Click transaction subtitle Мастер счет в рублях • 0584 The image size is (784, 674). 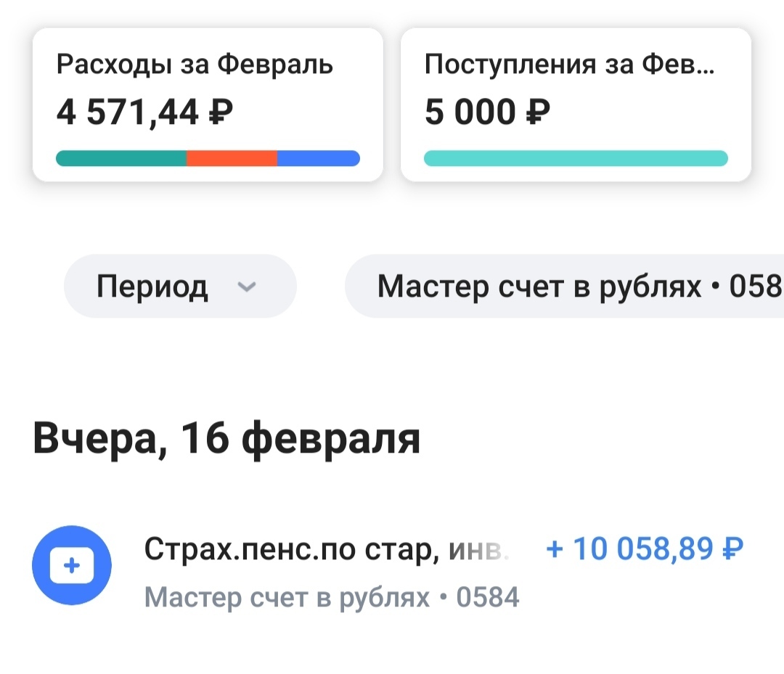pyautogui.click(x=332, y=598)
